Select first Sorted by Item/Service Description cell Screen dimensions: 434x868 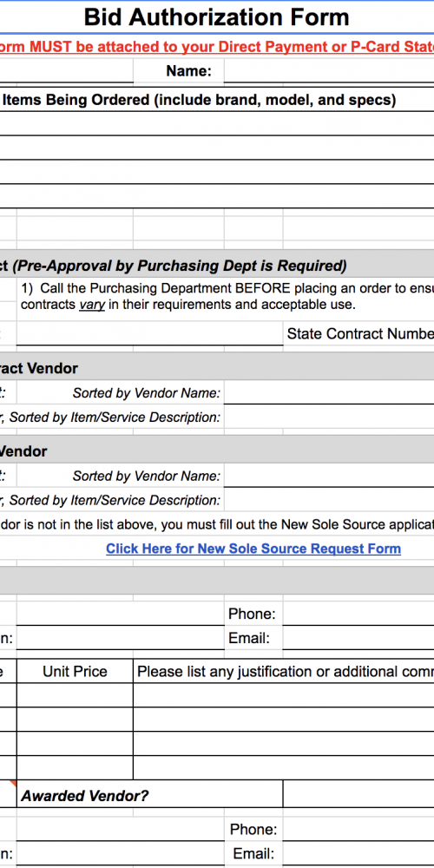[329, 417]
